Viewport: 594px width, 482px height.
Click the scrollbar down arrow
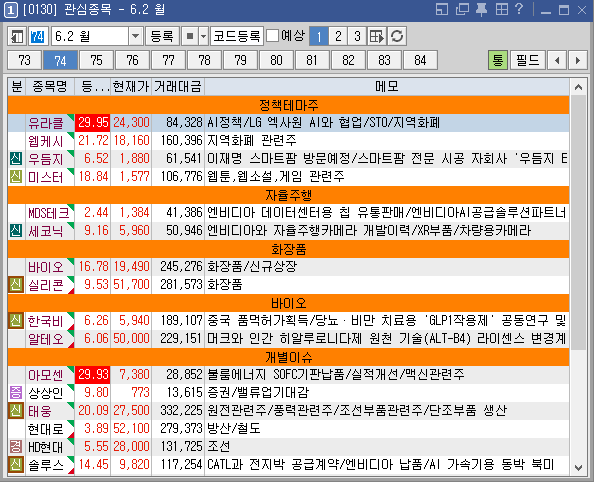(x=578, y=468)
